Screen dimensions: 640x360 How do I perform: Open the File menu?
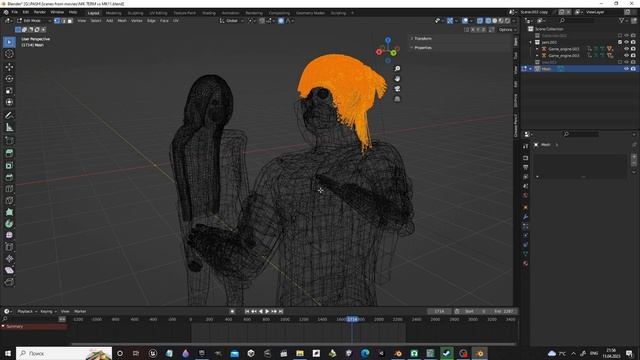15,12
